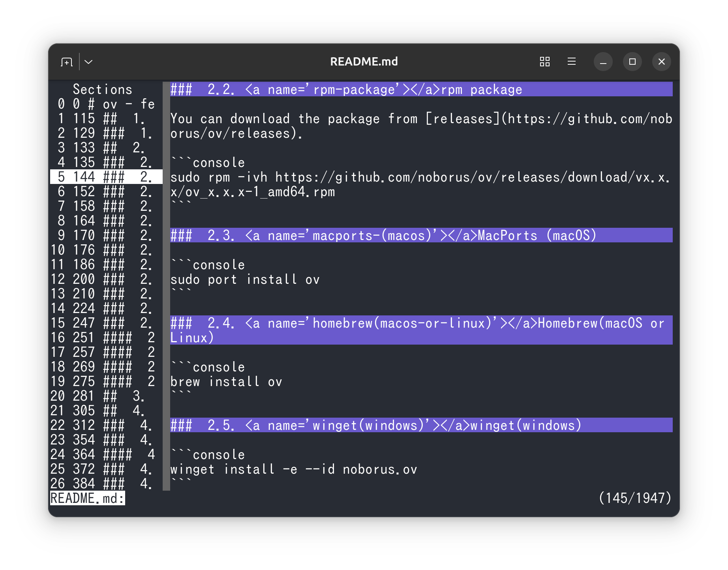
Task: Select section 3 at line 133
Action: pos(106,148)
